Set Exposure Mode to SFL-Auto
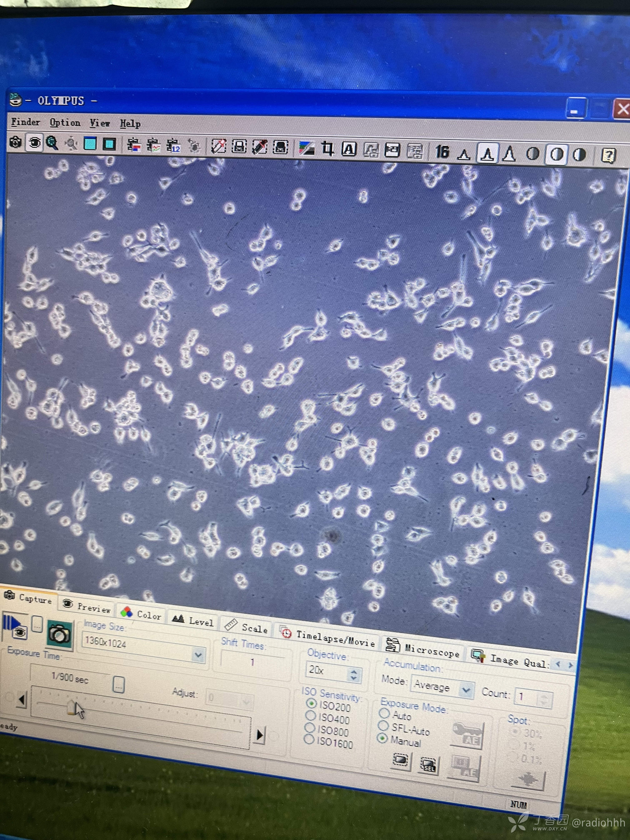 (x=404, y=728)
